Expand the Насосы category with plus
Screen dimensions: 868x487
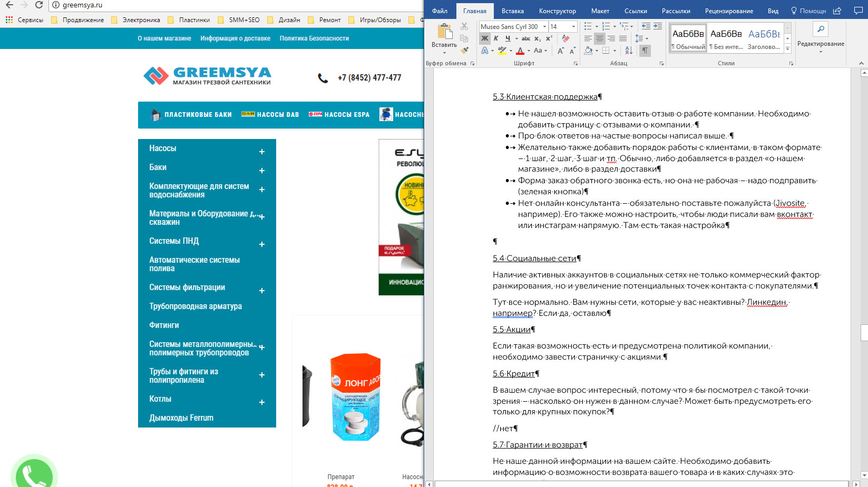point(262,152)
